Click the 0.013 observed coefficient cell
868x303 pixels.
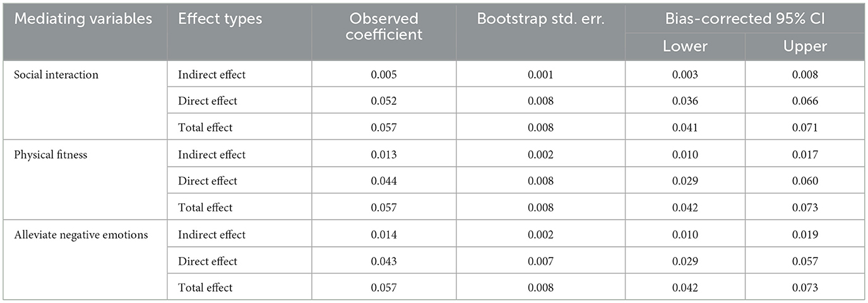click(x=384, y=155)
